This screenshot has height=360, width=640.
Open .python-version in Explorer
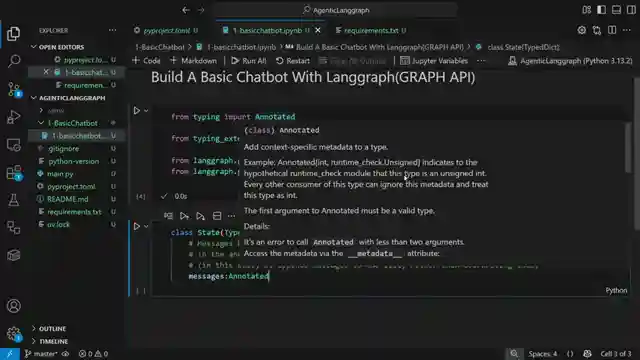coord(73,161)
